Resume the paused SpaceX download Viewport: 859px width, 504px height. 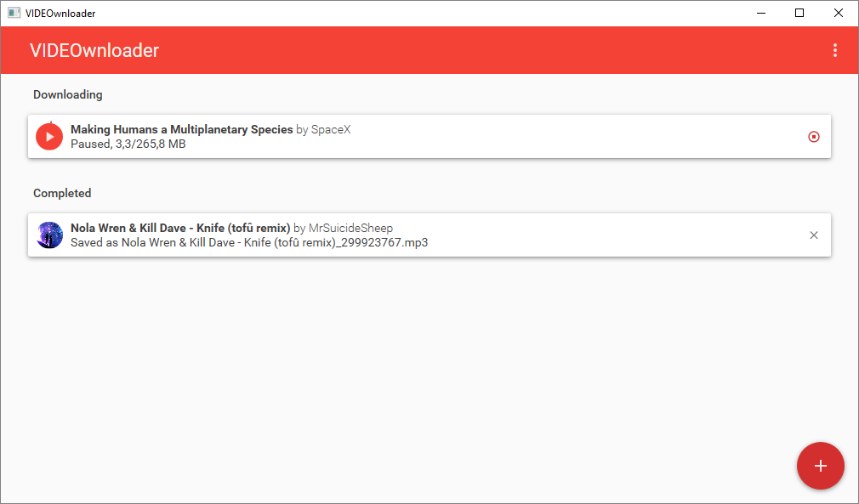(x=49, y=136)
